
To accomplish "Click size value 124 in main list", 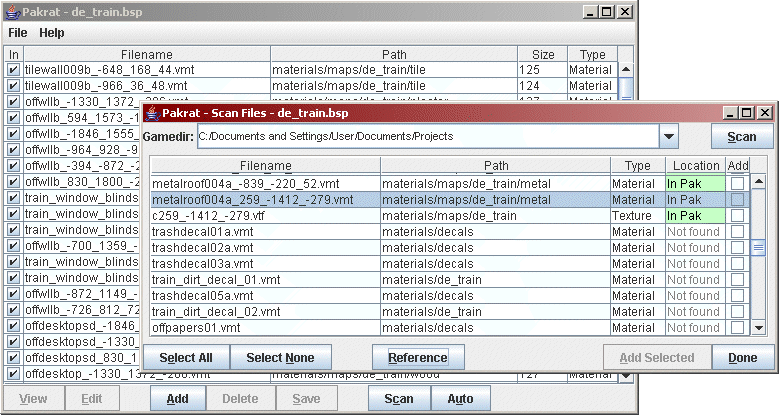I will point(529,85).
